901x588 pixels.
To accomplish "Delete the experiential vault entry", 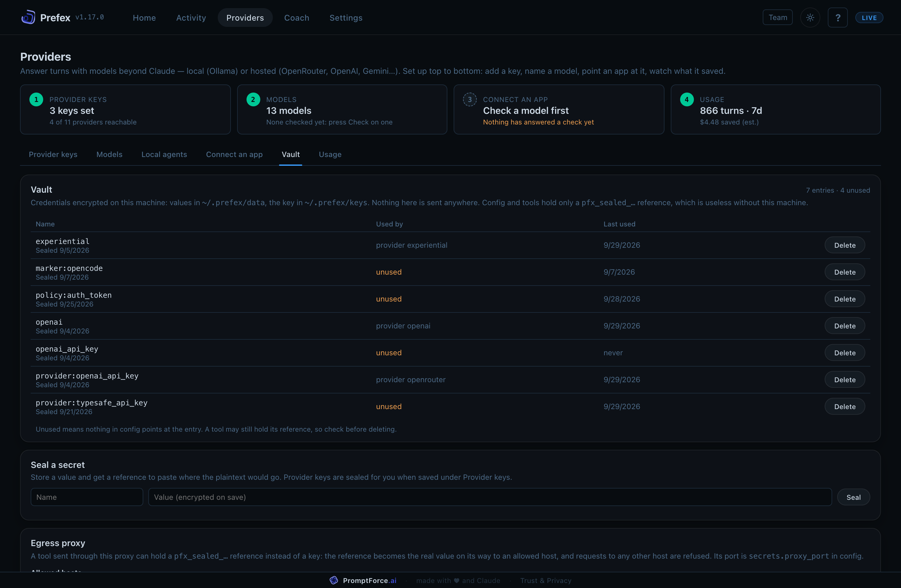I will 845,245.
